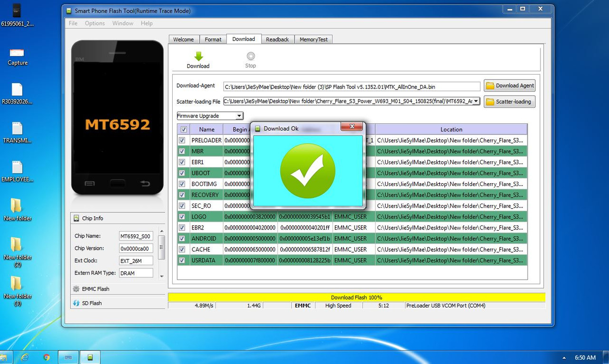Click the folder icon on Scatter-loading button

tap(490, 101)
